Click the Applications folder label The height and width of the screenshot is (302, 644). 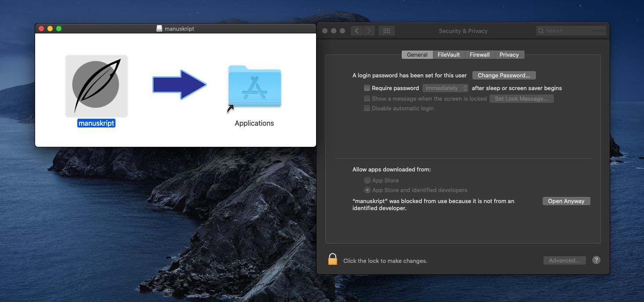(254, 123)
